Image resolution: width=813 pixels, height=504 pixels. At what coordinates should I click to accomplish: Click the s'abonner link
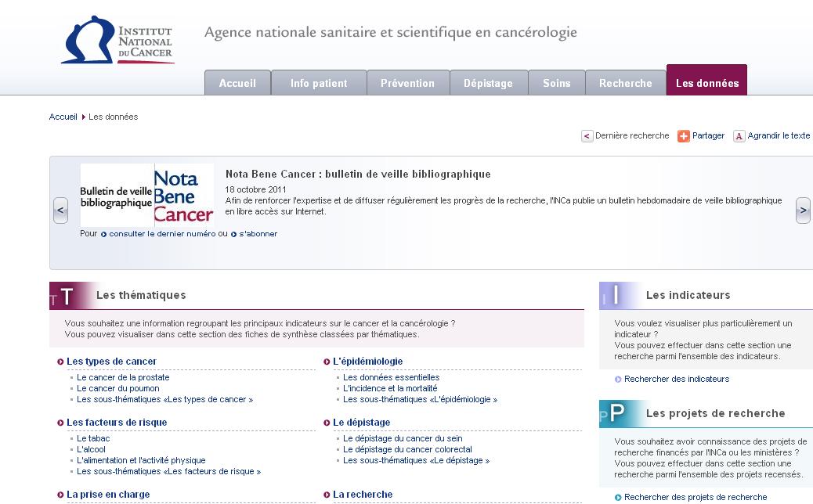pyautogui.click(x=258, y=234)
